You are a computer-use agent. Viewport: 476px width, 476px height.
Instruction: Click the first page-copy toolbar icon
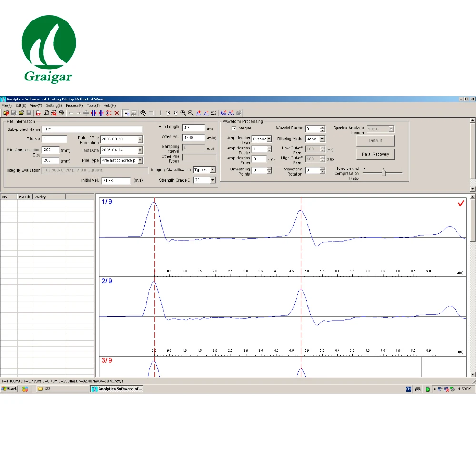[x=168, y=113]
